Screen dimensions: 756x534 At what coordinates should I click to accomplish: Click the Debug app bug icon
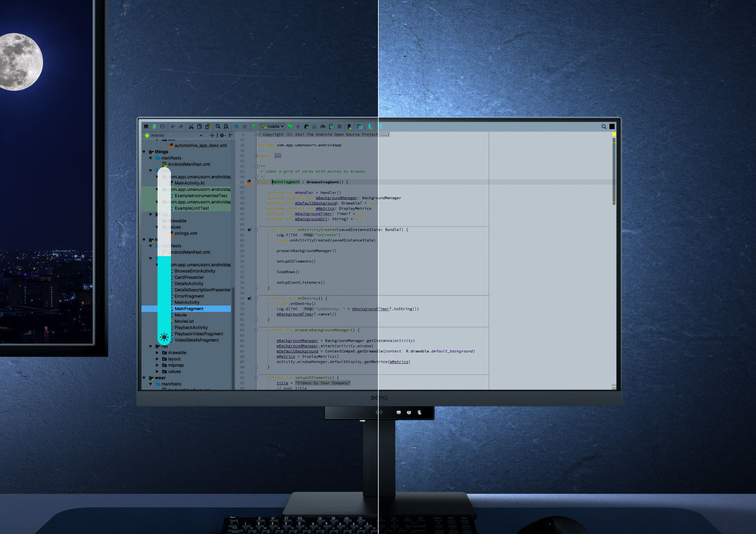(x=306, y=127)
